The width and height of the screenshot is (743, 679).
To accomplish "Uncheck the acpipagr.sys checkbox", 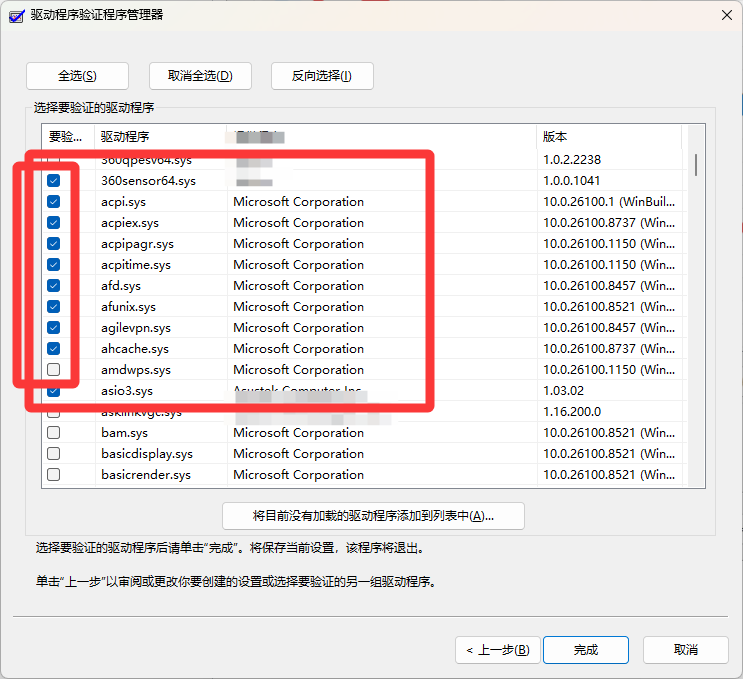I will point(54,244).
